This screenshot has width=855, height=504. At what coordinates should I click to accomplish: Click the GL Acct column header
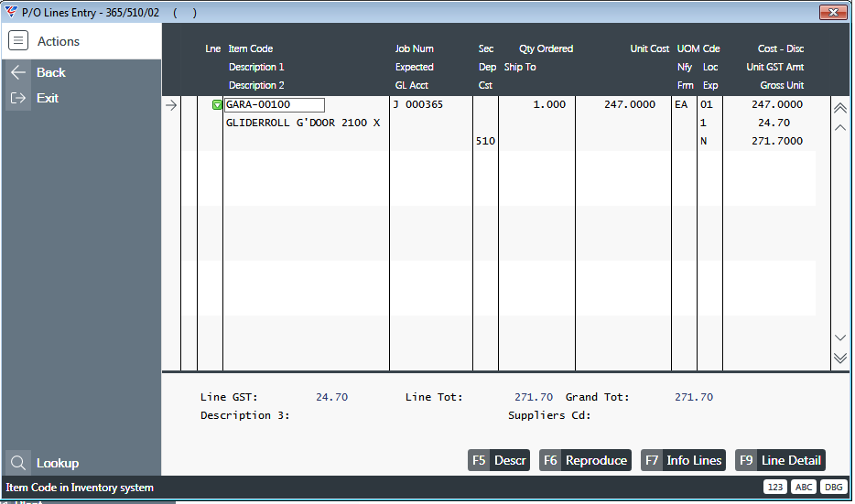(412, 86)
